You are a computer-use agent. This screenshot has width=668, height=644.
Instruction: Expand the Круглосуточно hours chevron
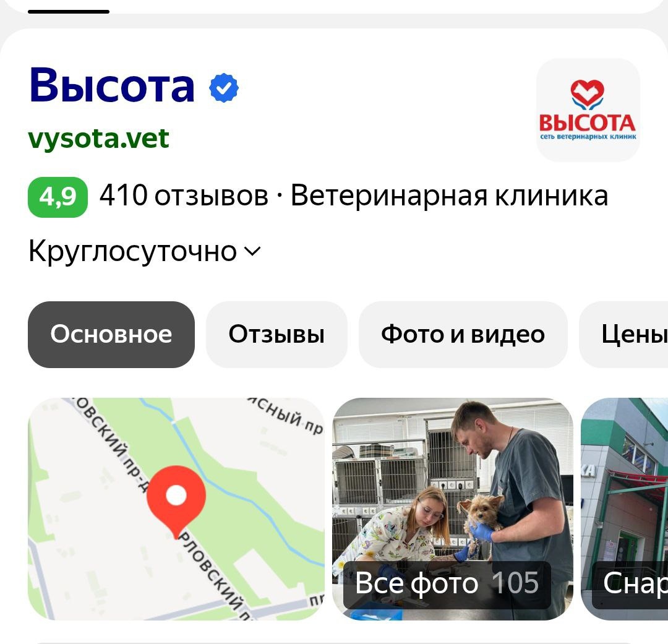(x=252, y=251)
